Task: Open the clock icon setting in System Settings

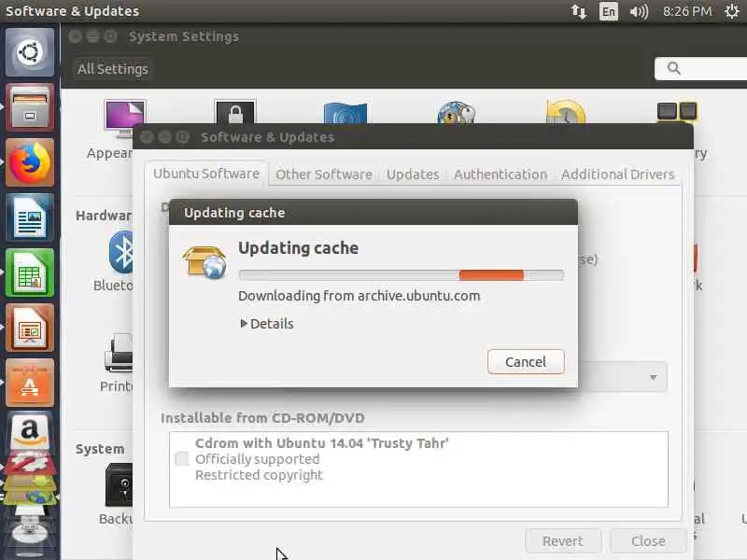Action: pyautogui.click(x=566, y=112)
